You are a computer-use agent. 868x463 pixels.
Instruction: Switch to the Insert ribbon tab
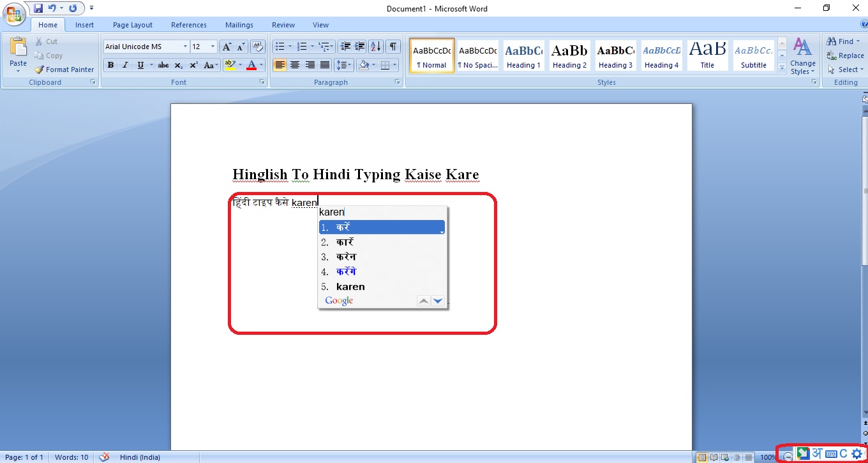(84, 25)
